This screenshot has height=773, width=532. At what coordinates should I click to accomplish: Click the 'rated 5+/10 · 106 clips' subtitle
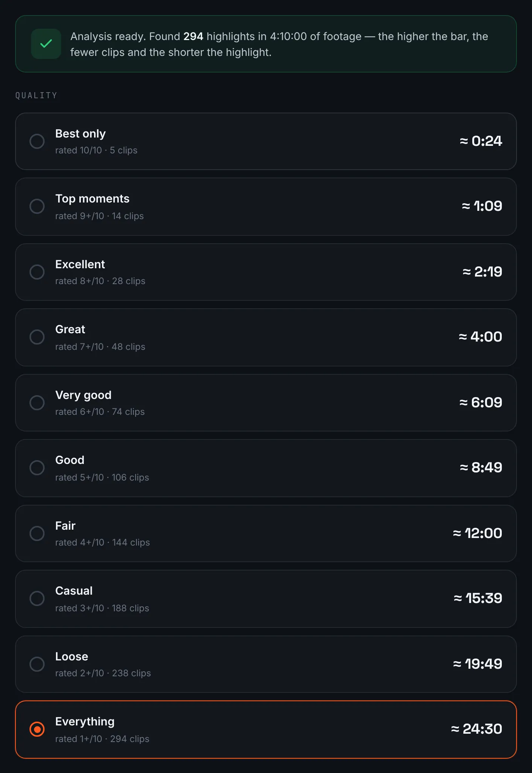tap(102, 478)
